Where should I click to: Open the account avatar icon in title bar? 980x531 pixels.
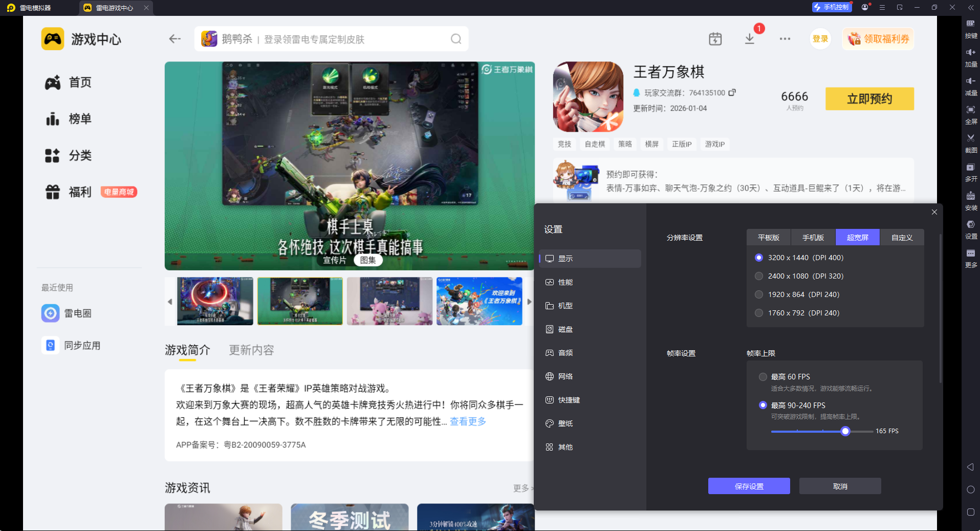point(865,7)
